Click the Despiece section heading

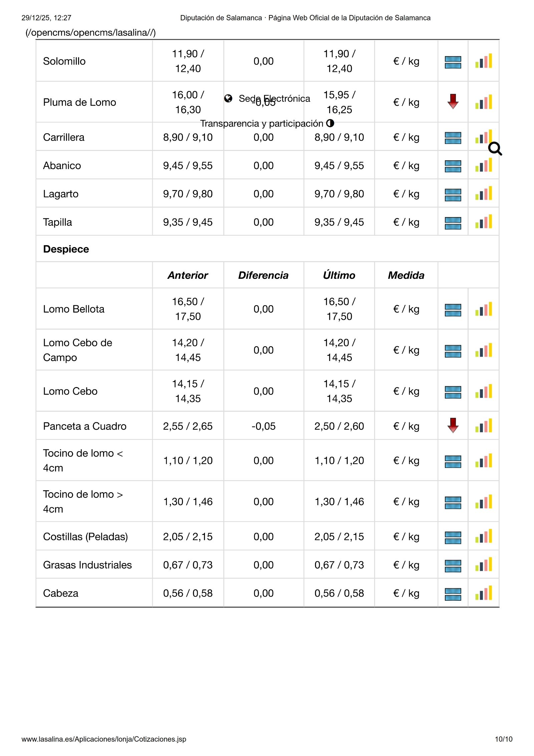(66, 249)
